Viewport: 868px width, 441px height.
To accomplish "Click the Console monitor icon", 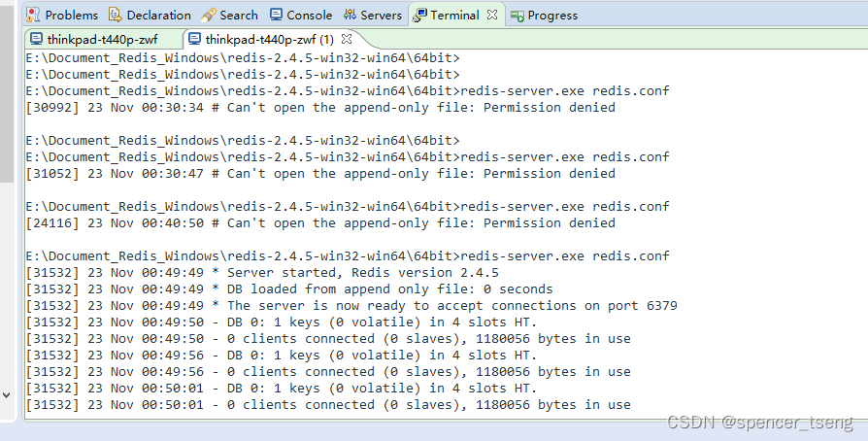I will (x=277, y=15).
